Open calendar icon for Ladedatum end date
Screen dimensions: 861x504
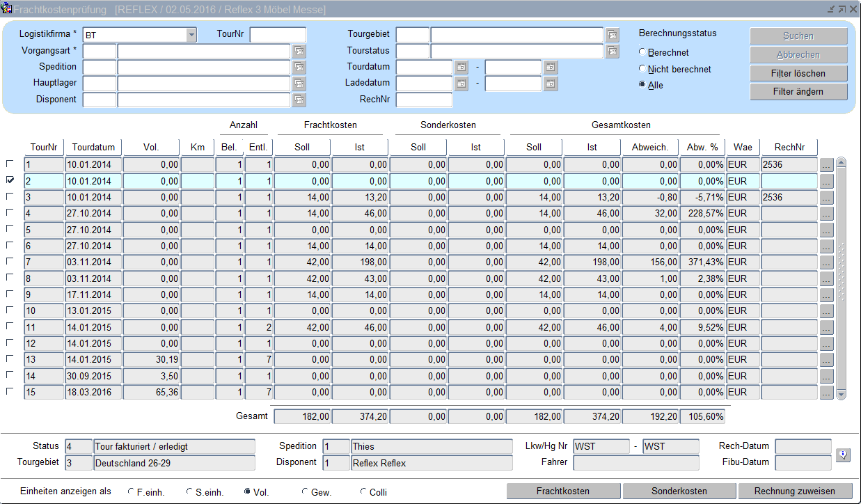pos(551,84)
